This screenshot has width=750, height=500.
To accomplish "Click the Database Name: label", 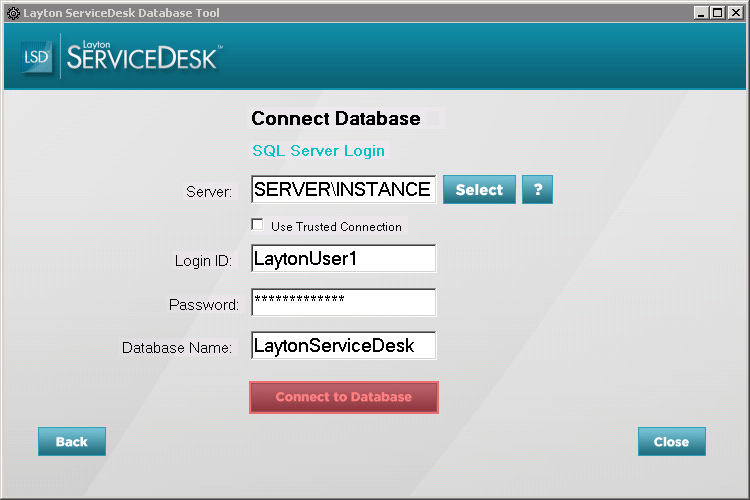I will (177, 348).
